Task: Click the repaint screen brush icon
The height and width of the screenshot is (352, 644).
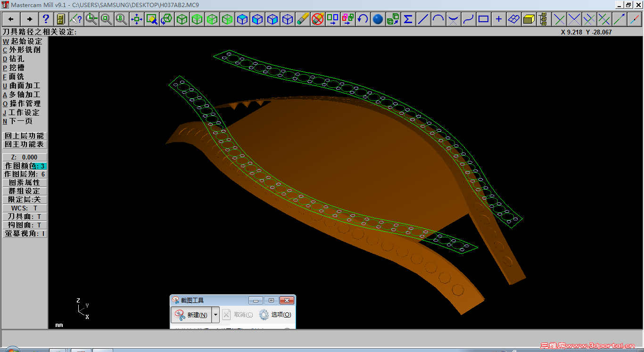Action: [x=151, y=19]
